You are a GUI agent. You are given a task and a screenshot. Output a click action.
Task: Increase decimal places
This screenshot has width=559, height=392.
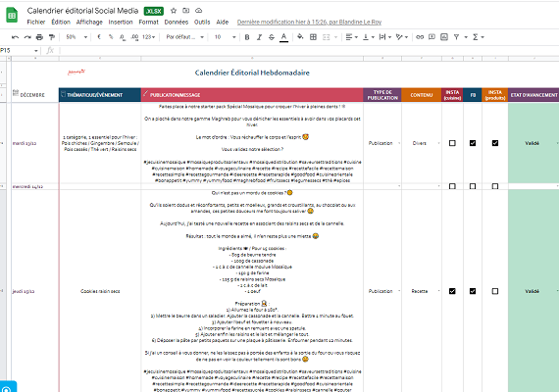pos(134,37)
